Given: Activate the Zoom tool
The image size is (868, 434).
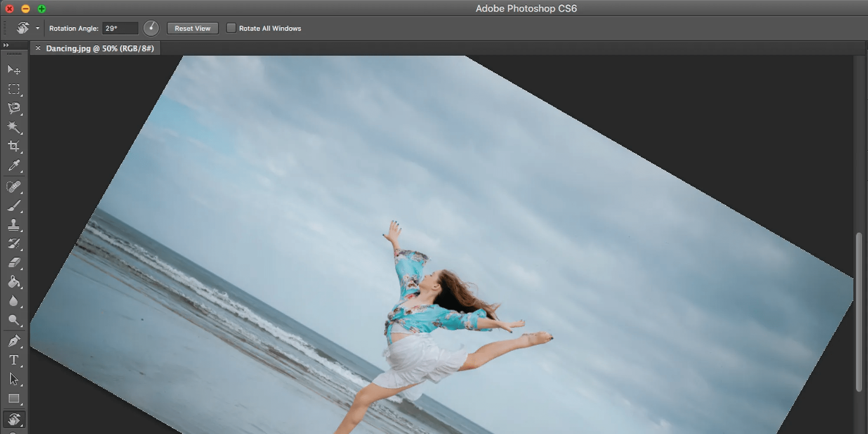Looking at the screenshot, I should tap(14, 320).
